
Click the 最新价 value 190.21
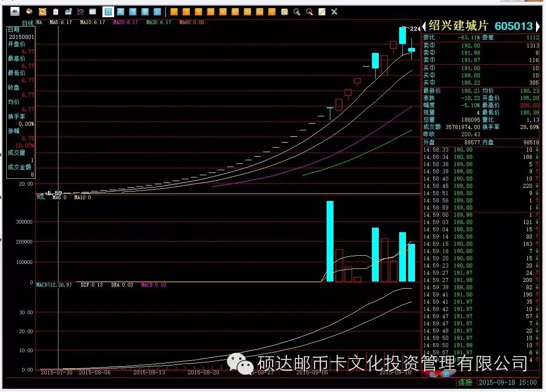(471, 91)
